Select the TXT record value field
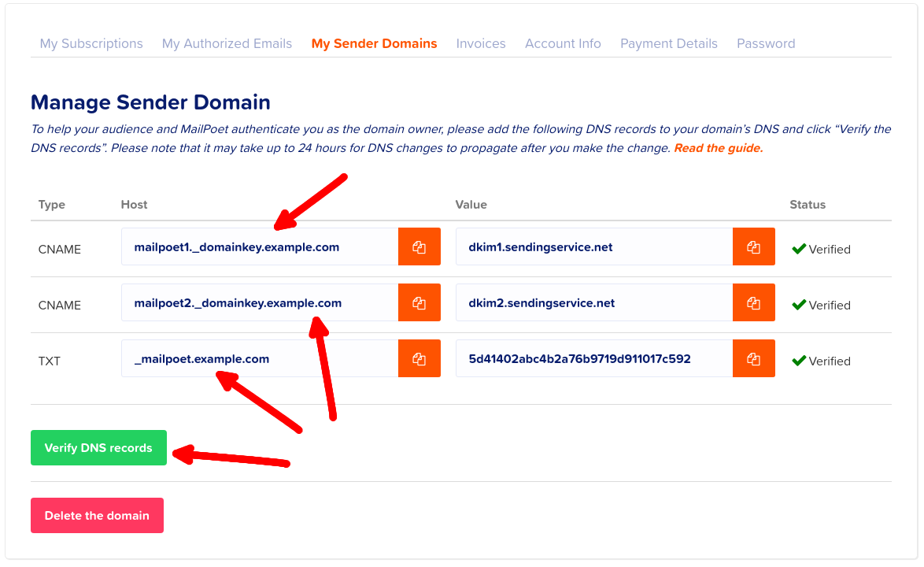924x567 pixels. tap(593, 358)
